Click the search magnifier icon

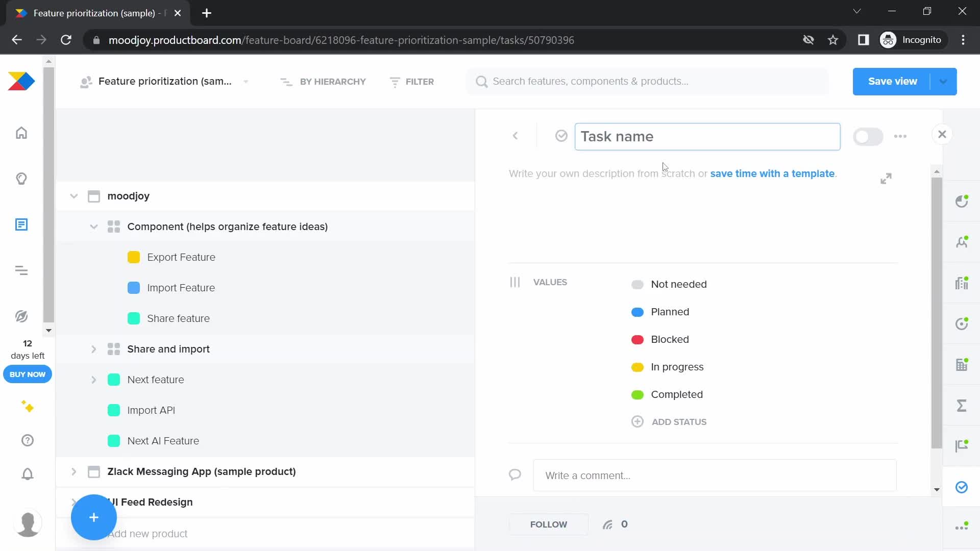click(x=481, y=82)
